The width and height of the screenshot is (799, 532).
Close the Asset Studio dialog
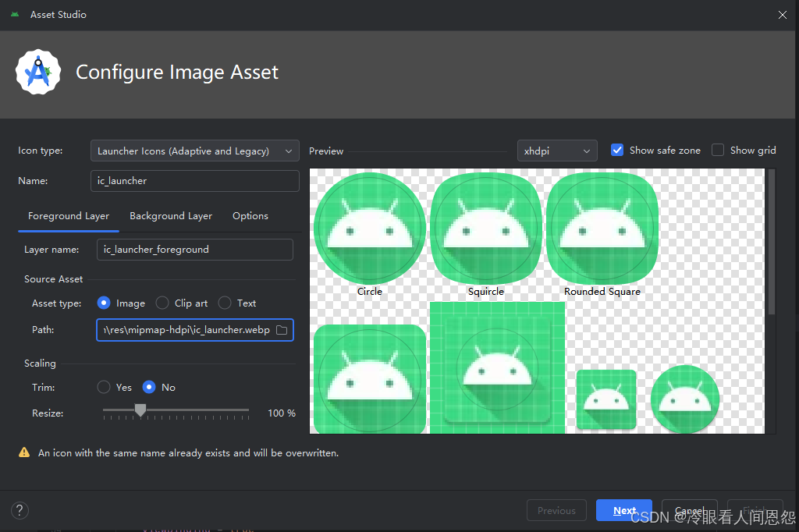[782, 15]
